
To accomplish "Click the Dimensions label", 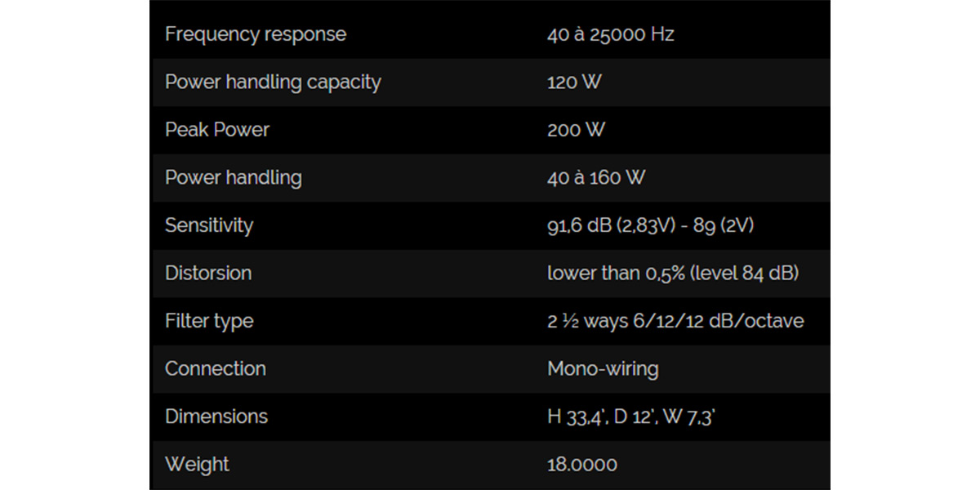I will [216, 416].
